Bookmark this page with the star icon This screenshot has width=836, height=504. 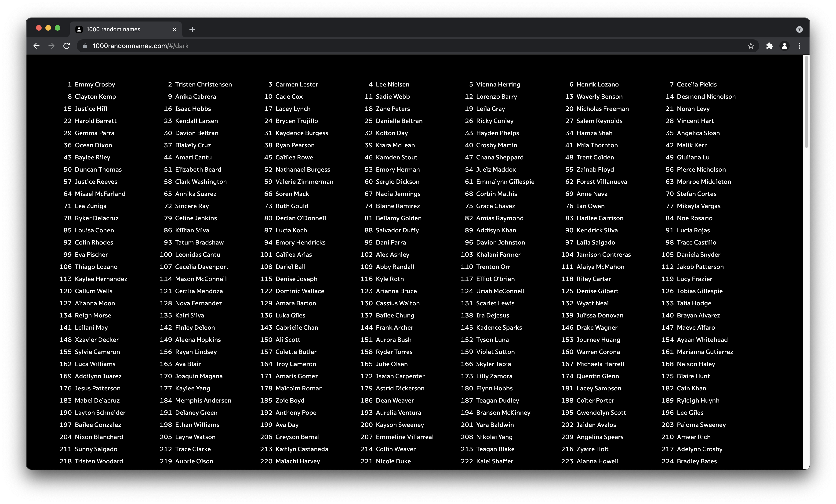coord(750,46)
